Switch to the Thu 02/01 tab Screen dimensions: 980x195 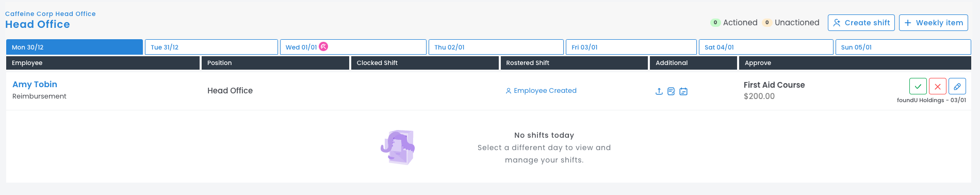coord(496,47)
